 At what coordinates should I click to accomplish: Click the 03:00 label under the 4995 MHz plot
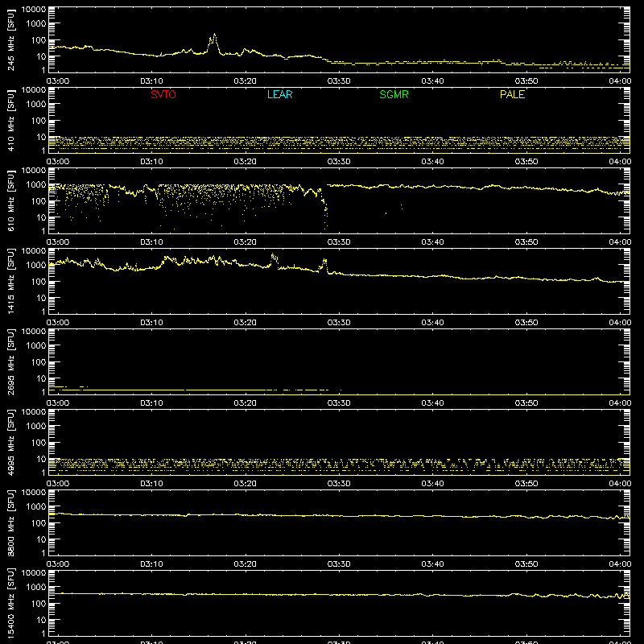58,484
